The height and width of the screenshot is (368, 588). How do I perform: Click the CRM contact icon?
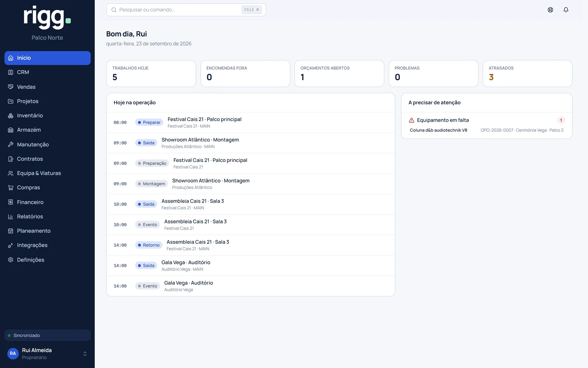point(11,72)
